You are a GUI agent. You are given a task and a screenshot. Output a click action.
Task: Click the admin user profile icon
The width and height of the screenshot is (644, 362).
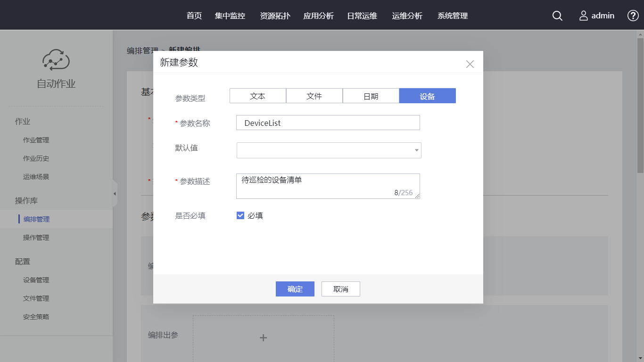[584, 16]
